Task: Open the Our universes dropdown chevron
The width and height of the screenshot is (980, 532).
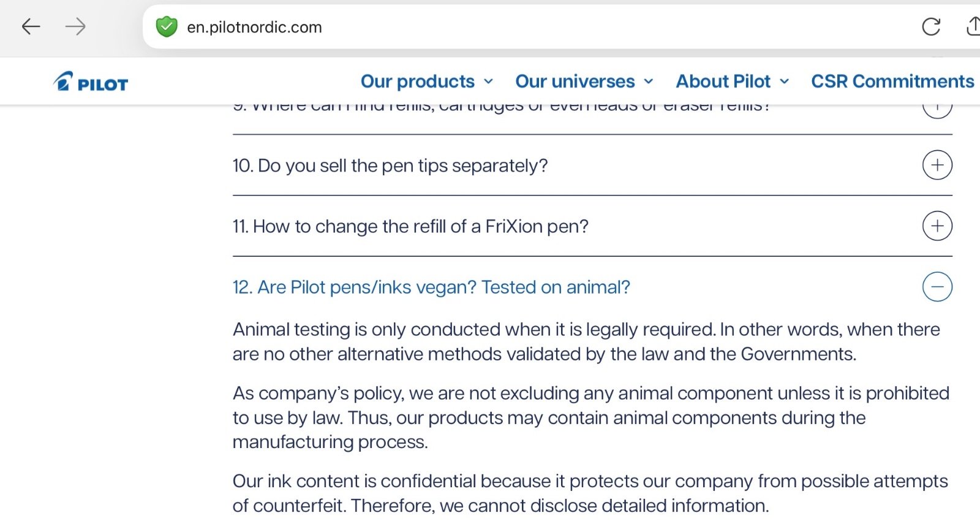Action: pos(649,82)
